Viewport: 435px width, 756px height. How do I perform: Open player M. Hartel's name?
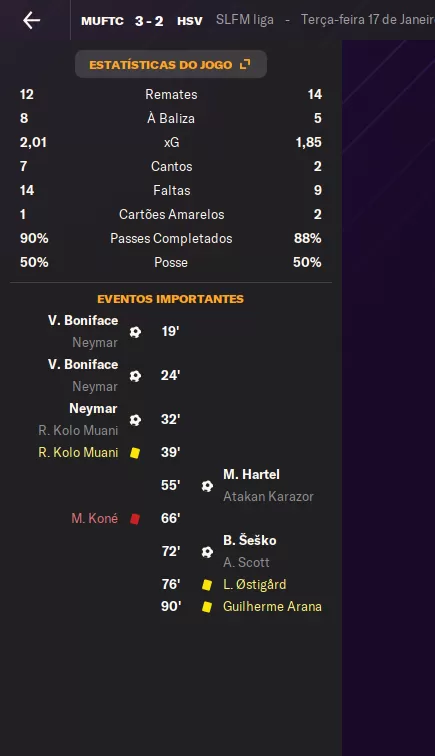tap(251, 474)
